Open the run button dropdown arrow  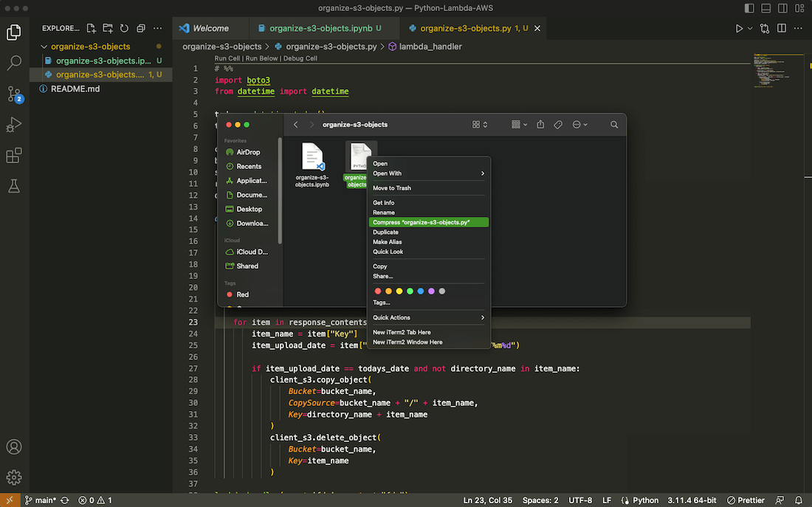(x=750, y=29)
